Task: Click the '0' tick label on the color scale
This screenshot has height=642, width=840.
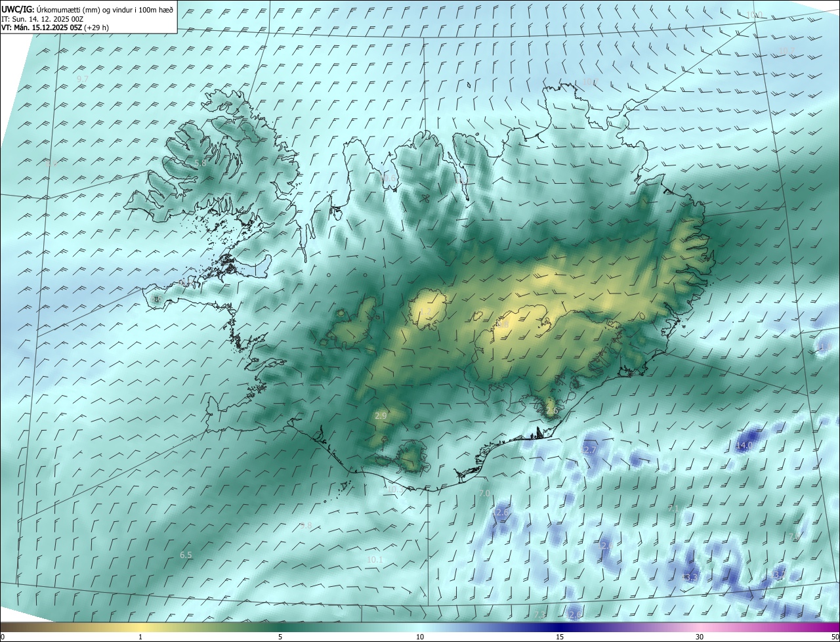Action: [3, 637]
